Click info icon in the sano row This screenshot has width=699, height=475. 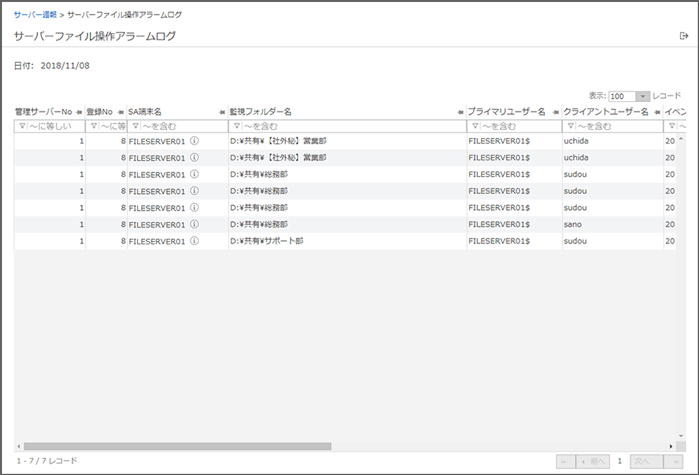(194, 225)
